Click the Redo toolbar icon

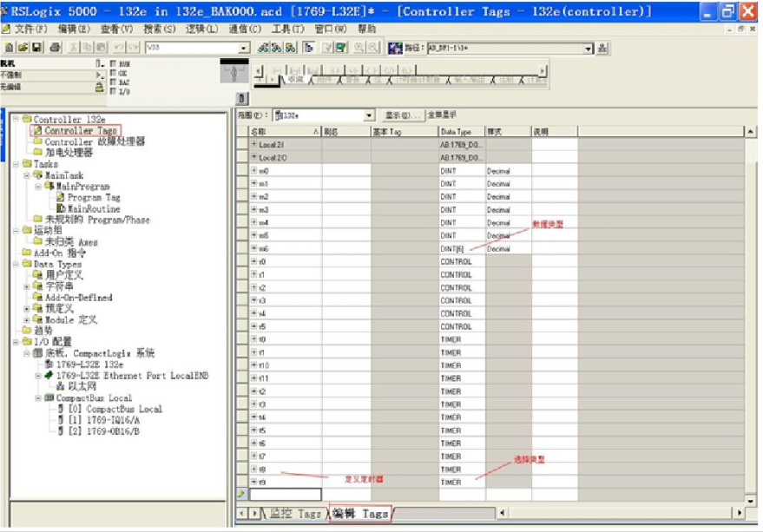click(134, 47)
